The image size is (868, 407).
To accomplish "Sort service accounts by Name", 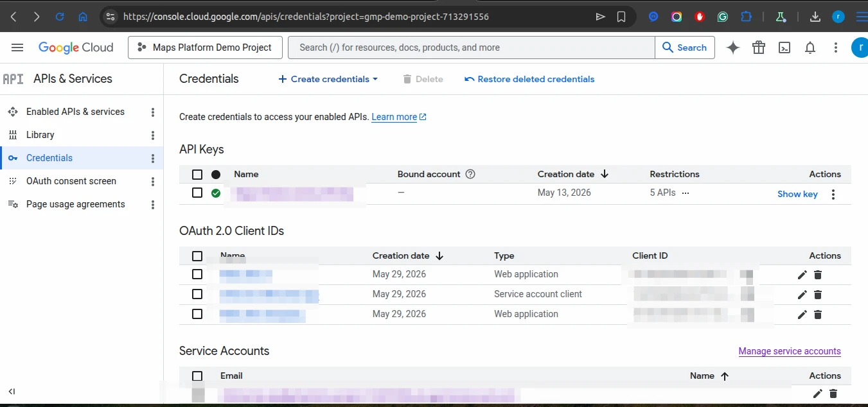I will point(709,376).
